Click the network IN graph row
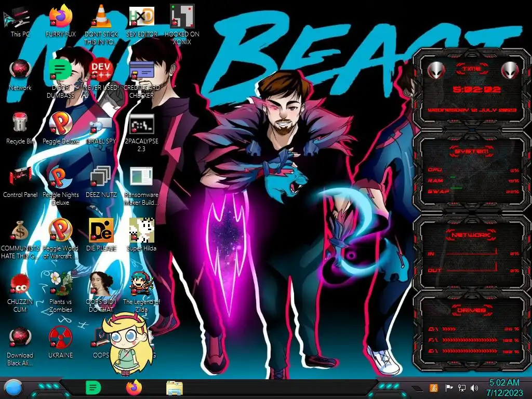Image resolution: width=532 pixels, height=399 pixels. [474, 253]
